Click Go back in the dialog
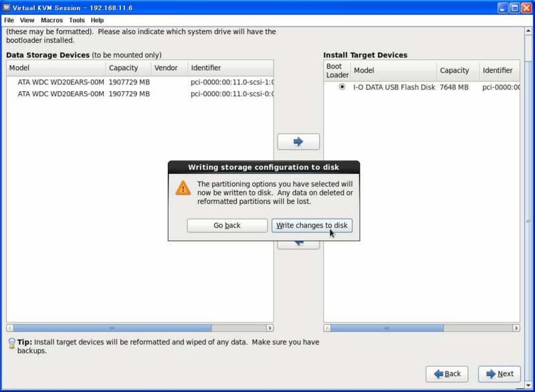Screen dimensions: 535x392 coord(227,225)
